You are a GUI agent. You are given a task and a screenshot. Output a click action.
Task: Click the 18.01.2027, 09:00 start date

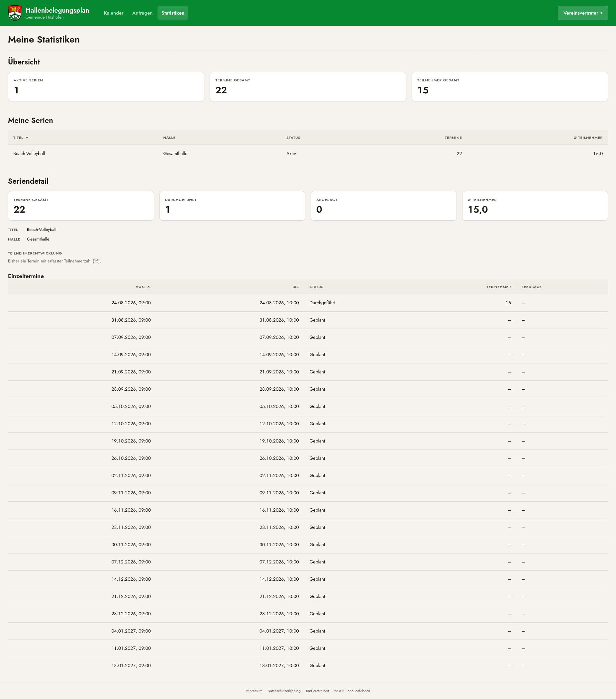coord(131,665)
